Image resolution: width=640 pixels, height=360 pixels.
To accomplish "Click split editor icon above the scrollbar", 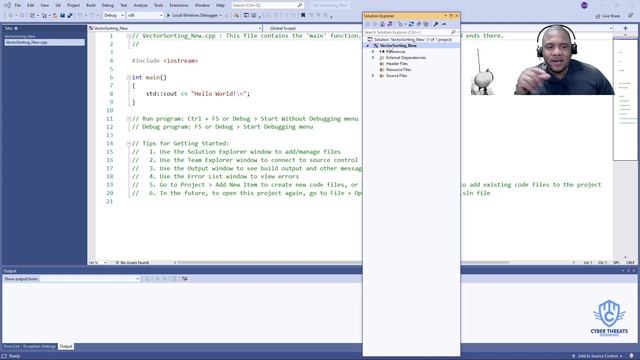I will pos(625,28).
